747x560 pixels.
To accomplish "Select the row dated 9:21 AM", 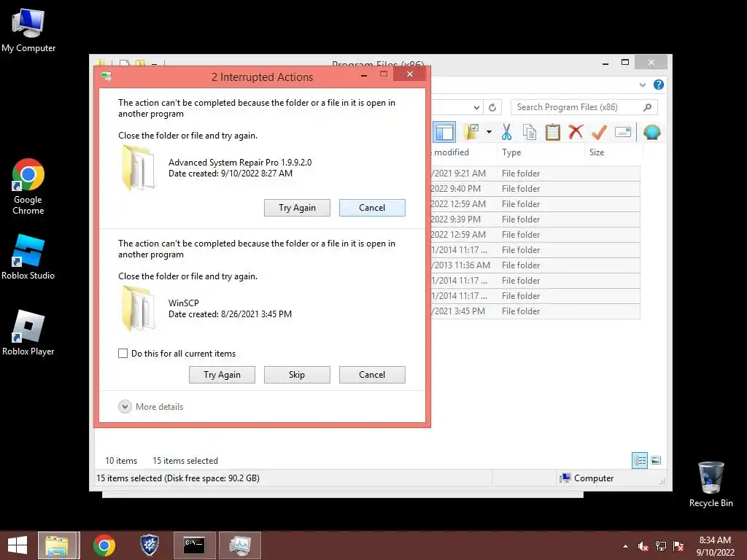I will [535, 174].
